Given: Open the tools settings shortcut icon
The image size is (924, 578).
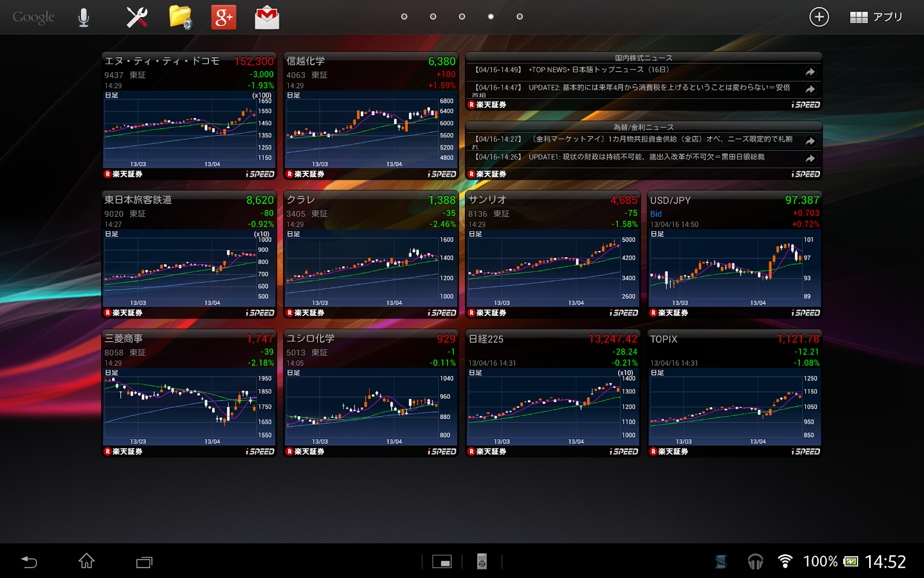Looking at the screenshot, I should pyautogui.click(x=137, y=17).
